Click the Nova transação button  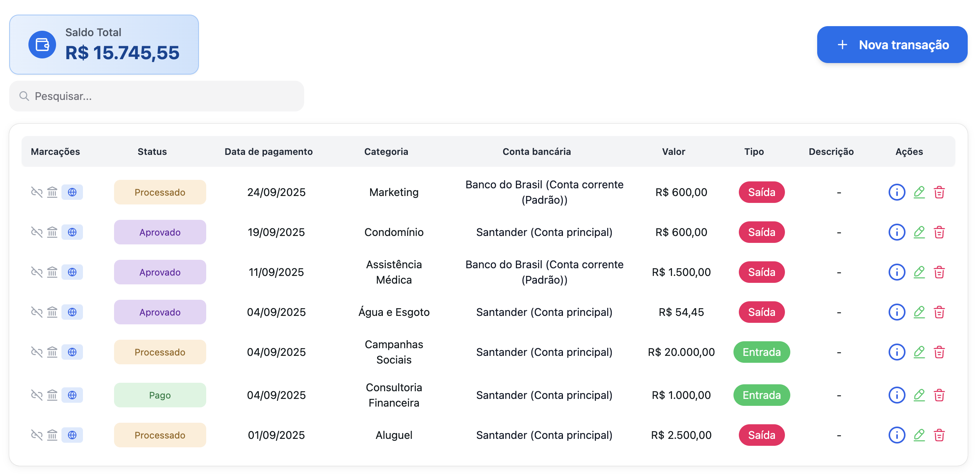[x=892, y=45]
